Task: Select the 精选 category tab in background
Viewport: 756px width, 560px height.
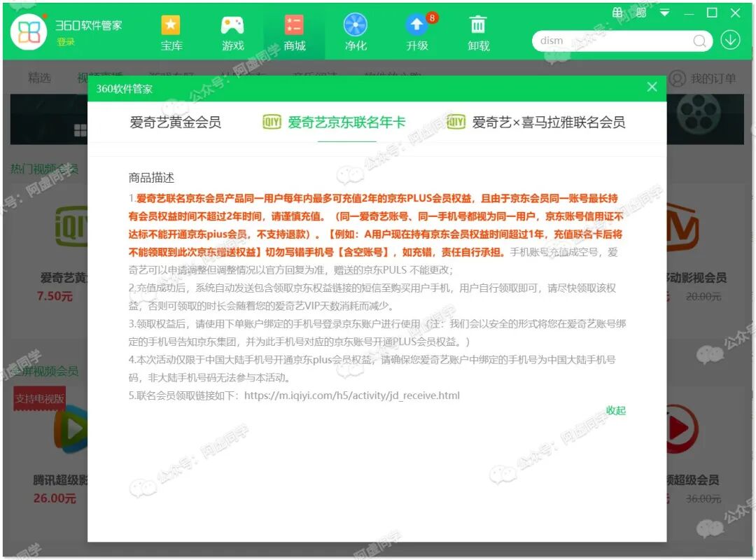Action: 39,78
